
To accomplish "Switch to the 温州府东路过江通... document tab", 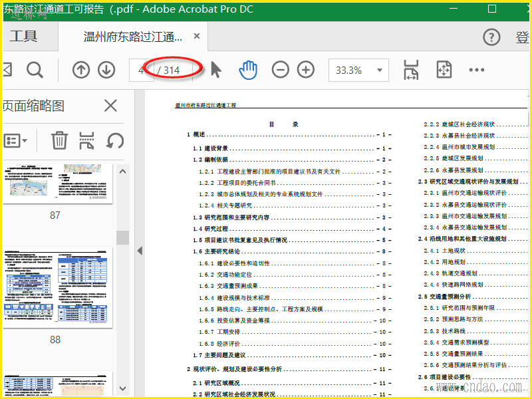I will pos(132,37).
